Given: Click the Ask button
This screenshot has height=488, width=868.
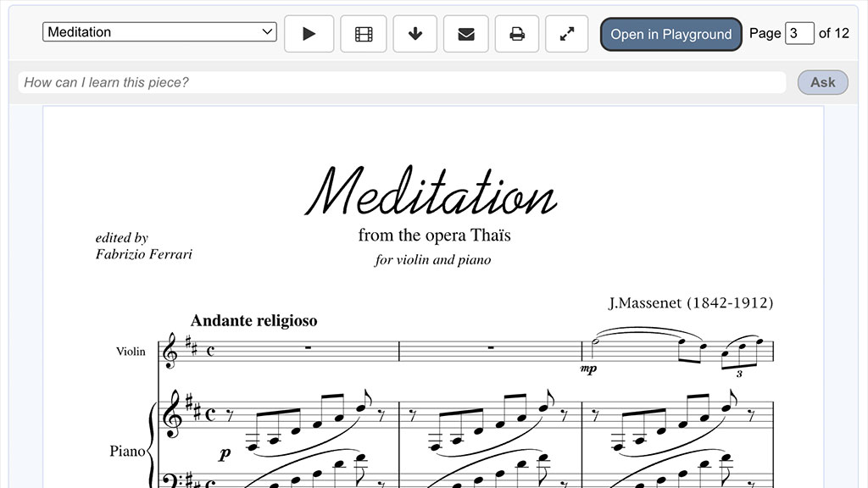Looking at the screenshot, I should (822, 82).
